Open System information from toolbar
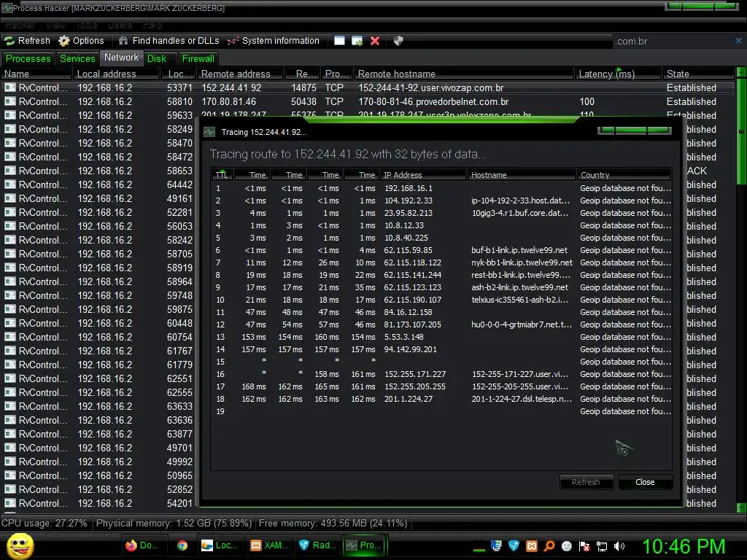Image resolution: width=747 pixels, height=560 pixels. click(274, 41)
